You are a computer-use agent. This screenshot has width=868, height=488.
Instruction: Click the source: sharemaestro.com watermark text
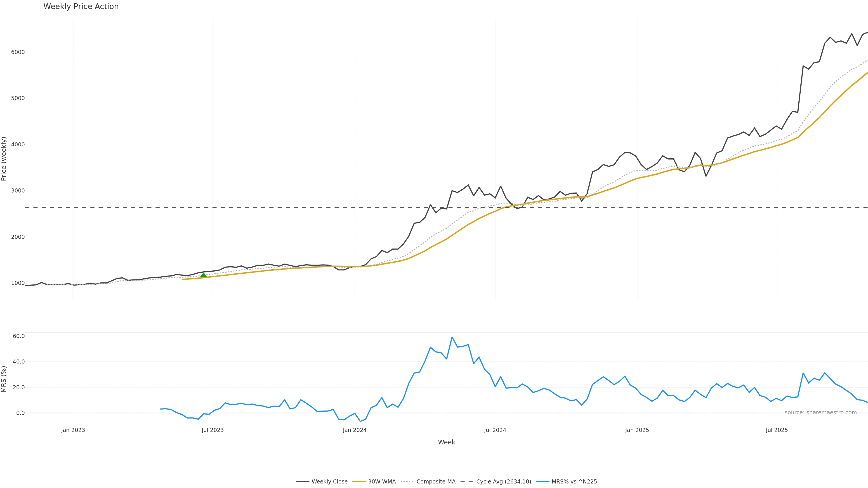point(821,413)
